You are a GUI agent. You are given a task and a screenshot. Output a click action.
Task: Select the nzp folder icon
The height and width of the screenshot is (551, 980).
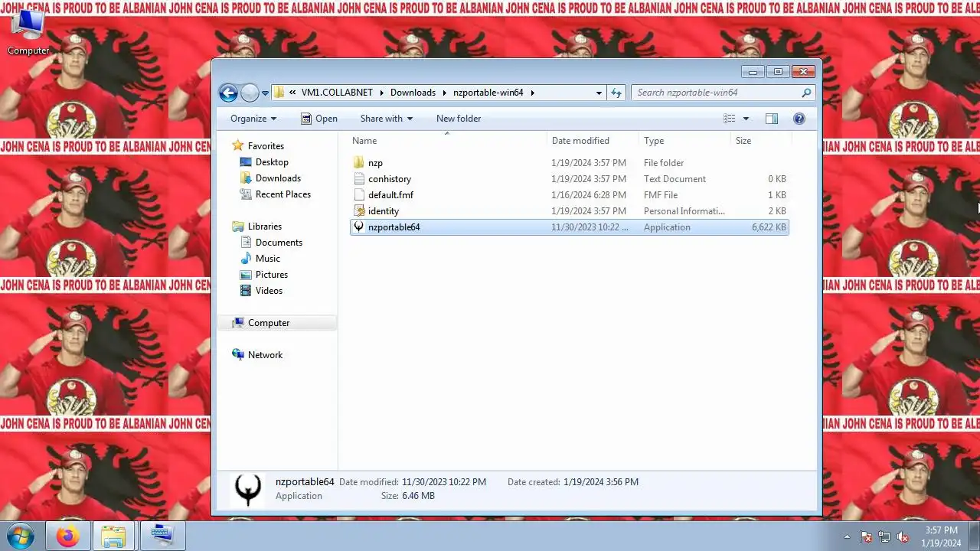[x=358, y=163]
